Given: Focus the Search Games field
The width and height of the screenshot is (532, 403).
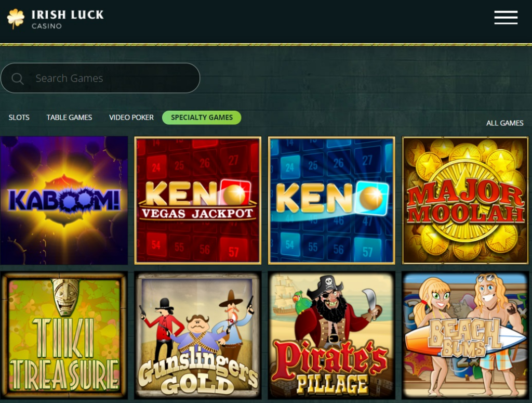Looking at the screenshot, I should click(100, 78).
